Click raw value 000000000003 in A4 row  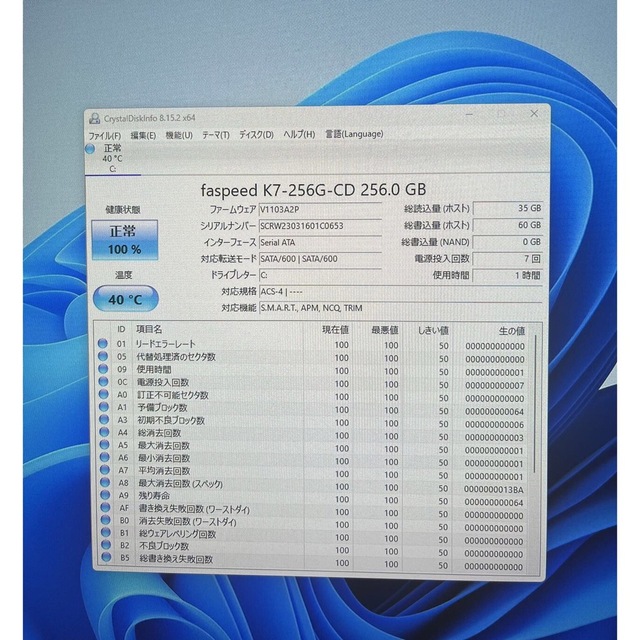[494, 438]
